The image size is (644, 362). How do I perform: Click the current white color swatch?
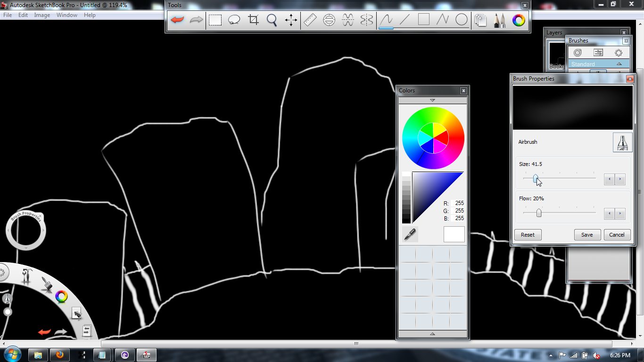click(x=454, y=234)
